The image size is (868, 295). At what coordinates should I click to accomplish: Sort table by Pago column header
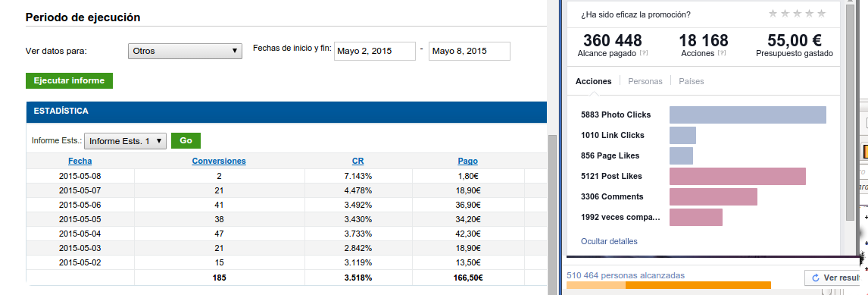[468, 162]
